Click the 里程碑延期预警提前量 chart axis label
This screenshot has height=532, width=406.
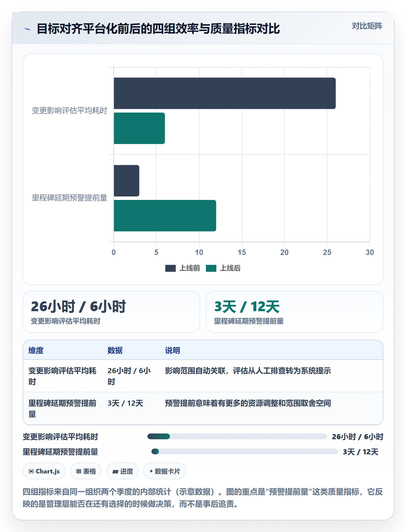[x=69, y=198]
